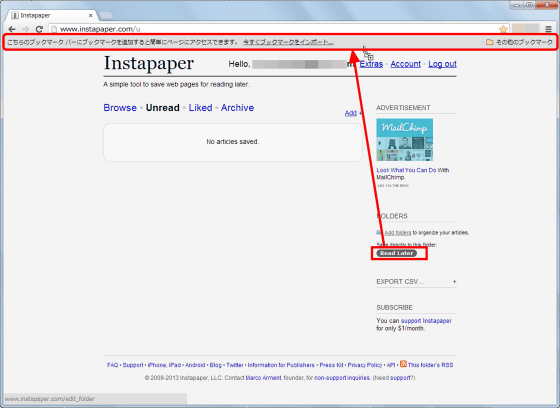Switch to the Liked section
This screenshot has width=560, height=408.
point(200,108)
